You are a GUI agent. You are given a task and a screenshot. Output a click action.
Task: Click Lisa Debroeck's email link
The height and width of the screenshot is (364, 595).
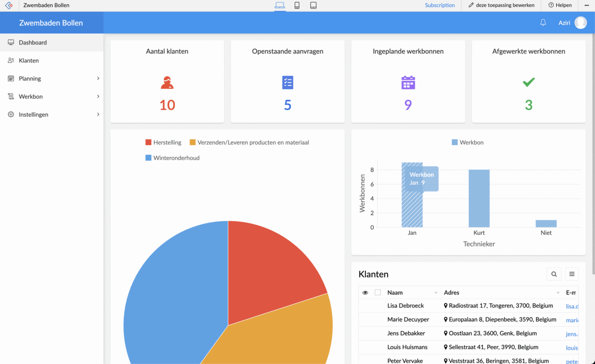tap(572, 307)
